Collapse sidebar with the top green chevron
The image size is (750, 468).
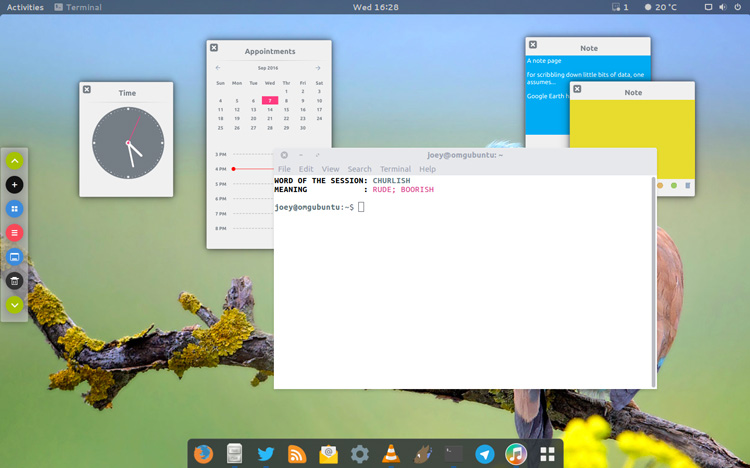(15, 160)
